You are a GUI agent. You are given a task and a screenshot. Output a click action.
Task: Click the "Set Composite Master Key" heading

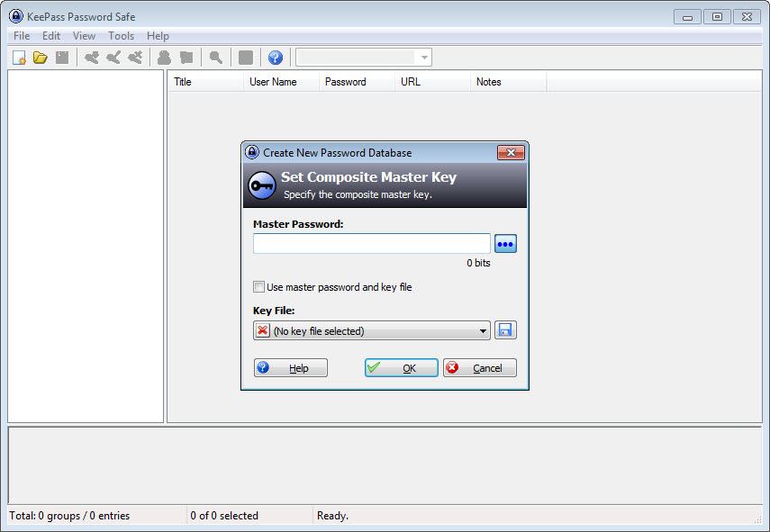[369, 177]
